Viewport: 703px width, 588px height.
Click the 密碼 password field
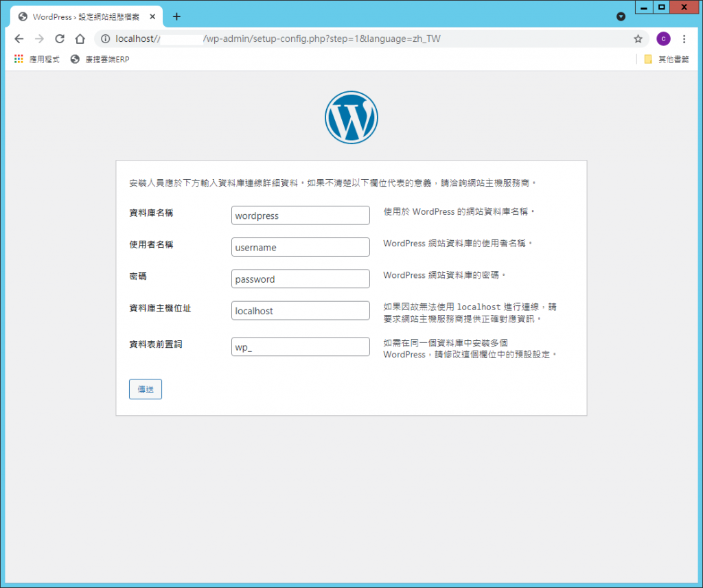(x=300, y=279)
